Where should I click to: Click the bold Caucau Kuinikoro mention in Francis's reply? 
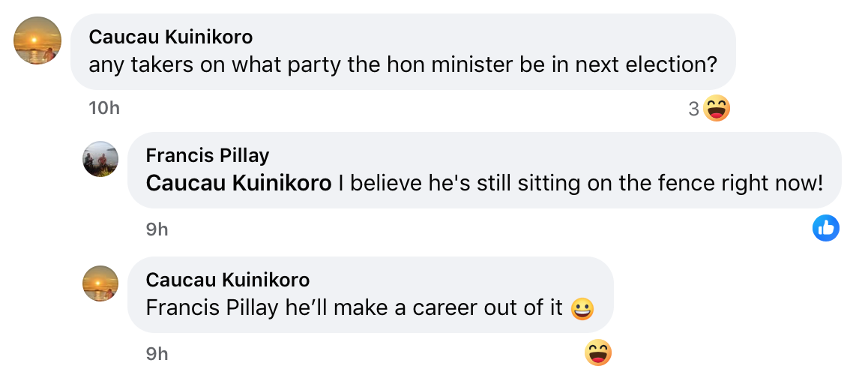[x=238, y=183]
